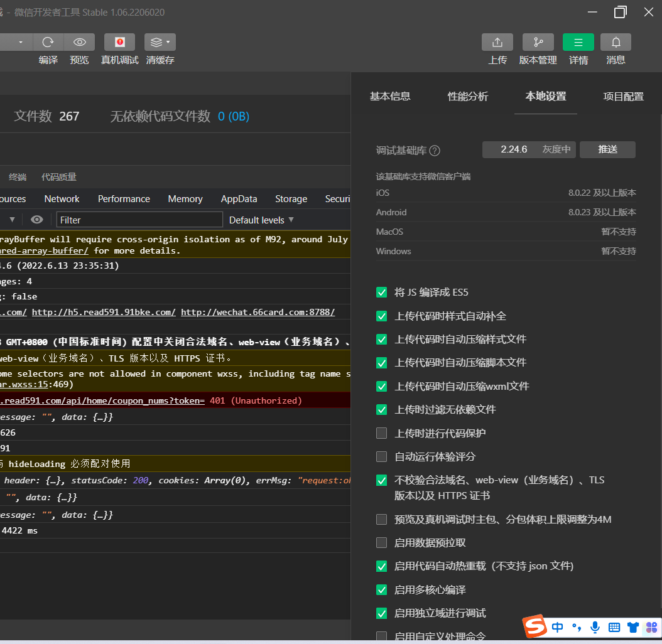
Task: Toggle console live expression eye icon
Action: click(x=36, y=220)
